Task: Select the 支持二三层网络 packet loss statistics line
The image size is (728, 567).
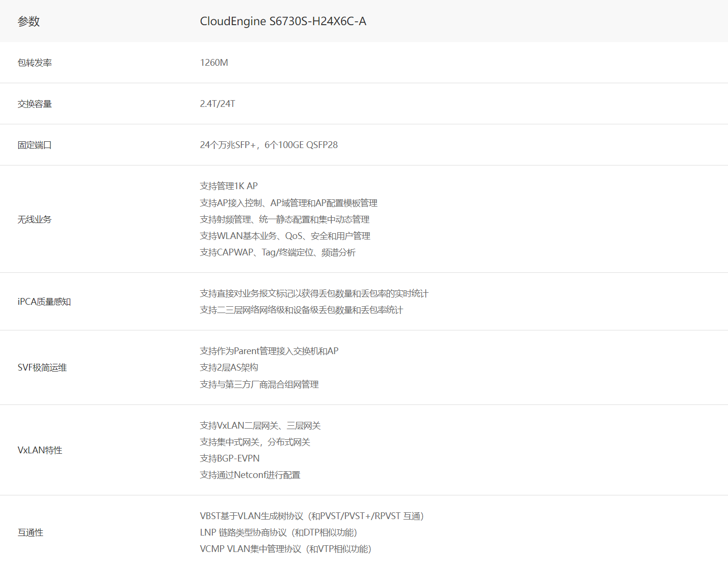Action: (x=301, y=310)
